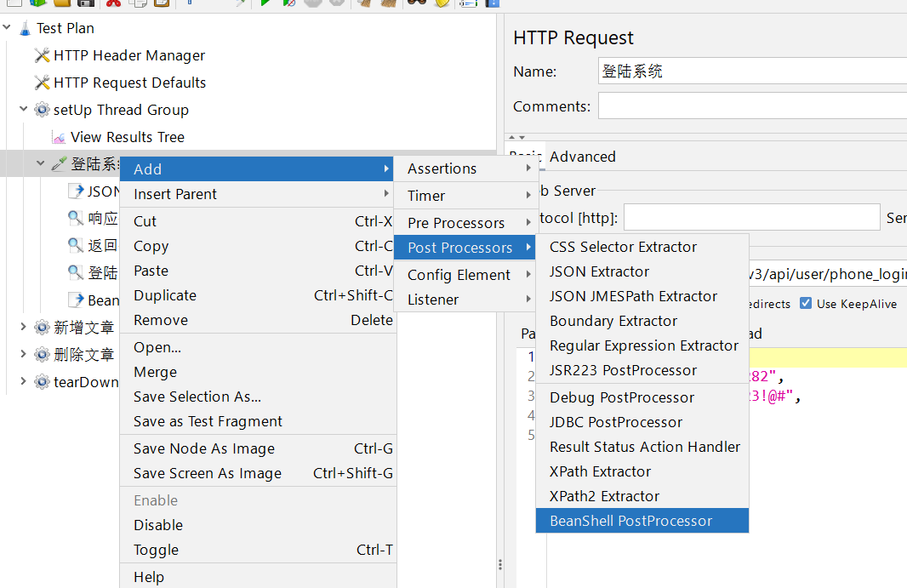
Task: Select the Test Plan flask icon
Action: point(25,28)
